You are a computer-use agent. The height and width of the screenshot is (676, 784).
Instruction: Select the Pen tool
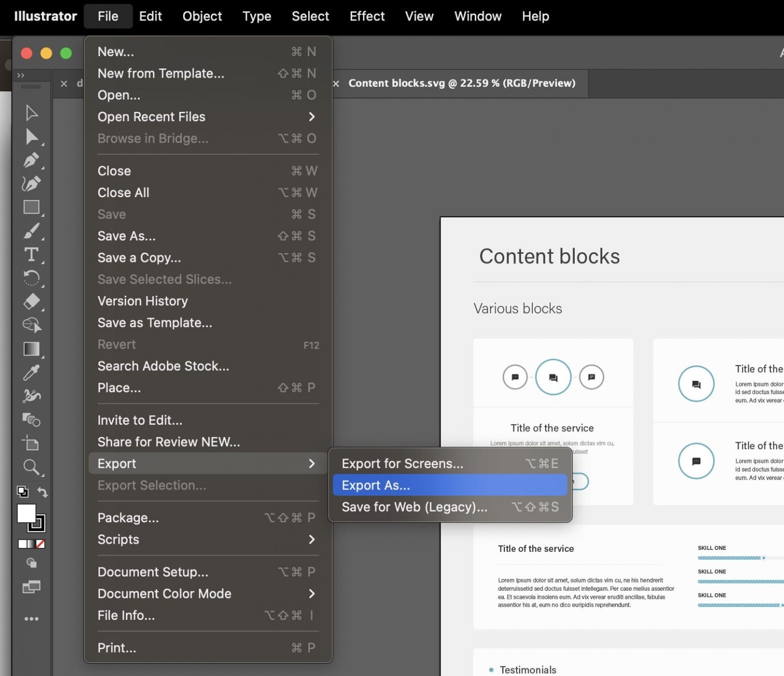tap(31, 161)
